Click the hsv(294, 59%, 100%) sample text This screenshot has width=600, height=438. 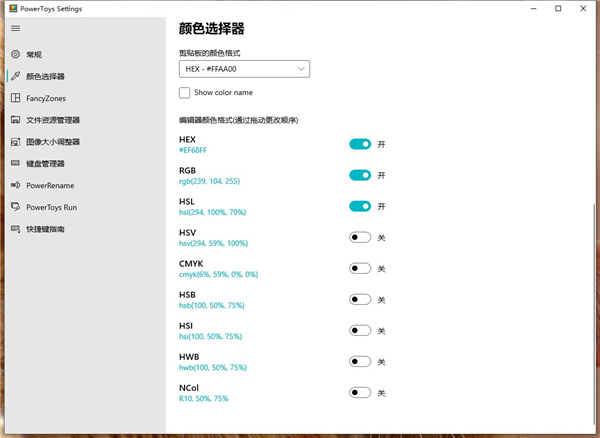click(x=214, y=243)
